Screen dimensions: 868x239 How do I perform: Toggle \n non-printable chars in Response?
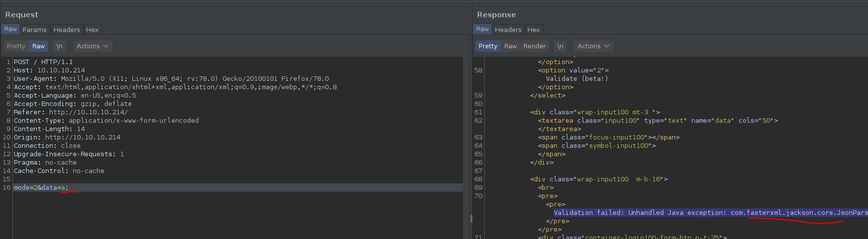[x=560, y=46]
